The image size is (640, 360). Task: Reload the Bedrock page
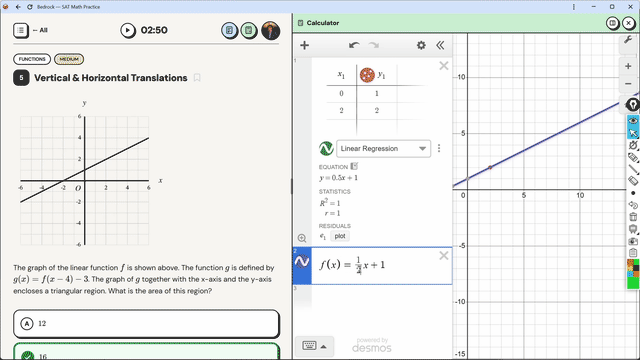(x=30, y=7)
